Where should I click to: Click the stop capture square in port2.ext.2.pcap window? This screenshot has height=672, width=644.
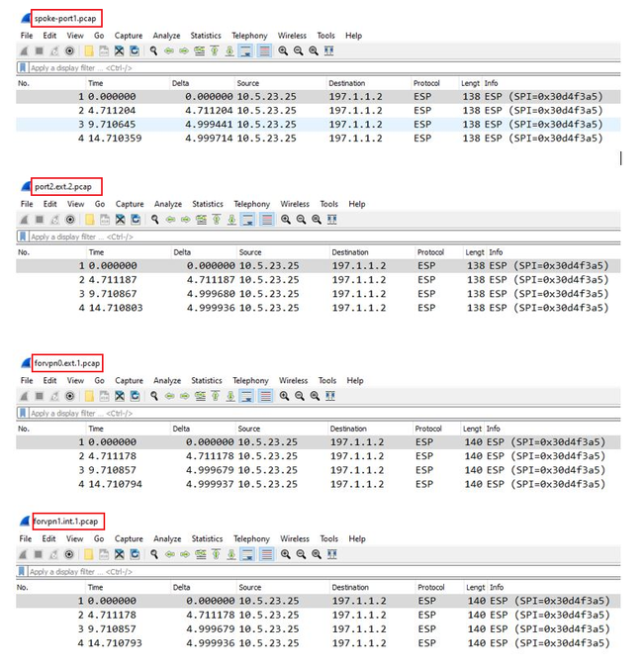tap(40, 220)
